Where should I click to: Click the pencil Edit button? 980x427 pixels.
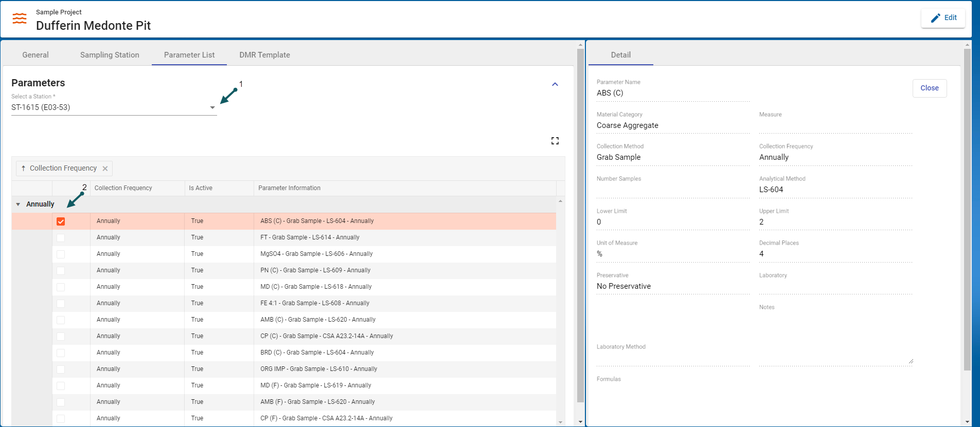942,18
